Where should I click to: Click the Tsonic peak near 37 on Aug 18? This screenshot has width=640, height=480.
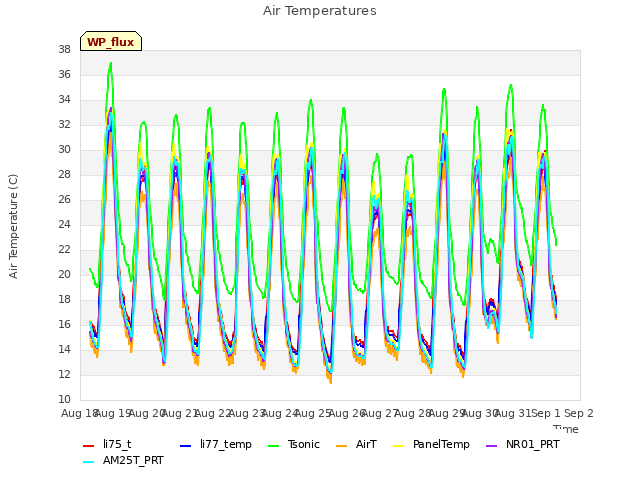click(111, 63)
